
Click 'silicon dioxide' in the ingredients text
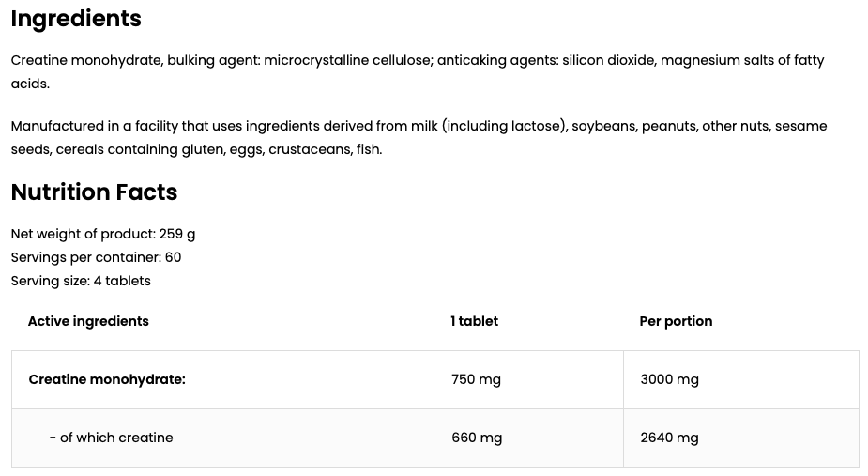pos(608,61)
